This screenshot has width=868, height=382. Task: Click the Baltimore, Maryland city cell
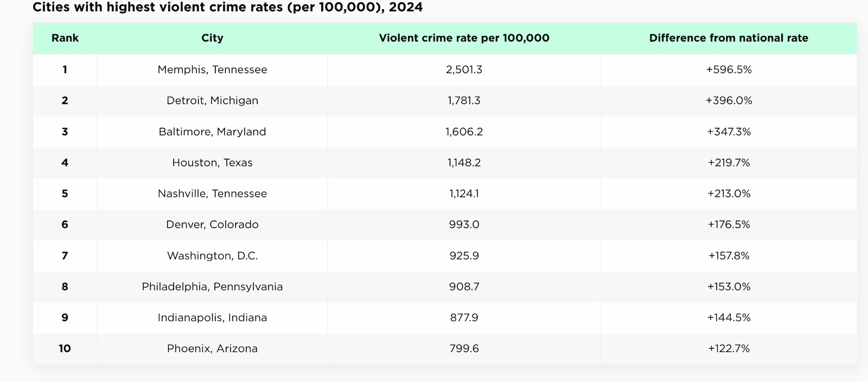pos(212,131)
